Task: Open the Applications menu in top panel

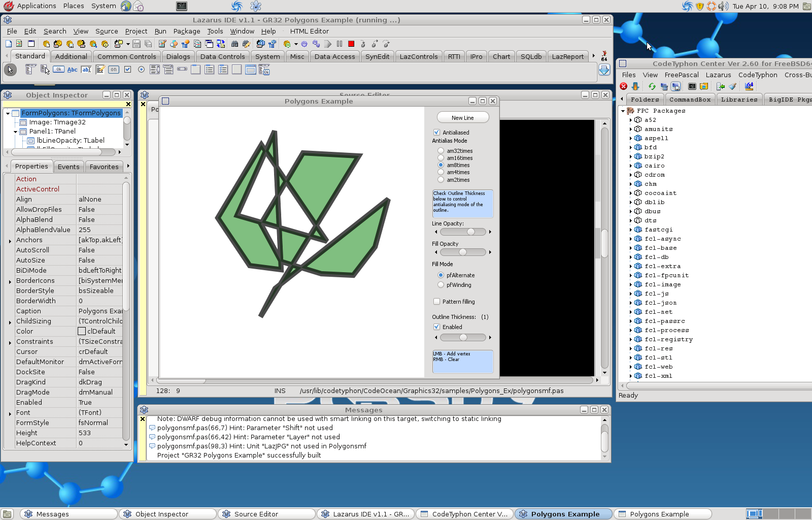Action: (30, 6)
